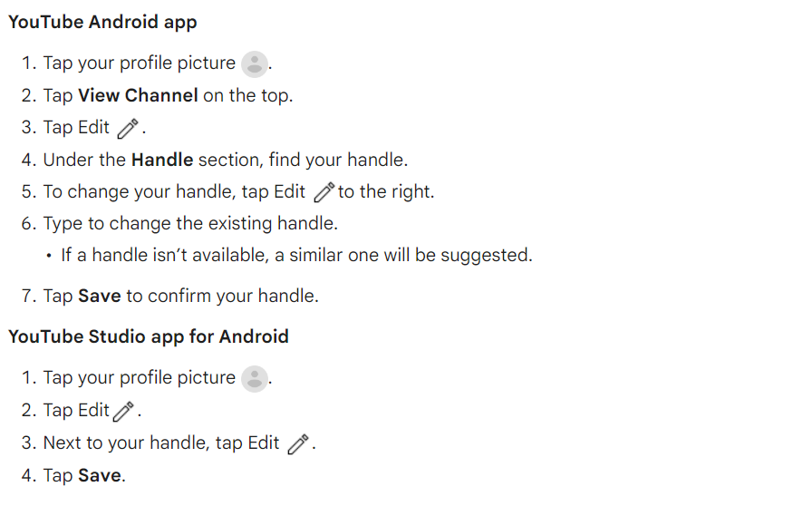
Task: Click the pencil icon in Studio step 2 'Tap Edit'
Action: (x=123, y=412)
